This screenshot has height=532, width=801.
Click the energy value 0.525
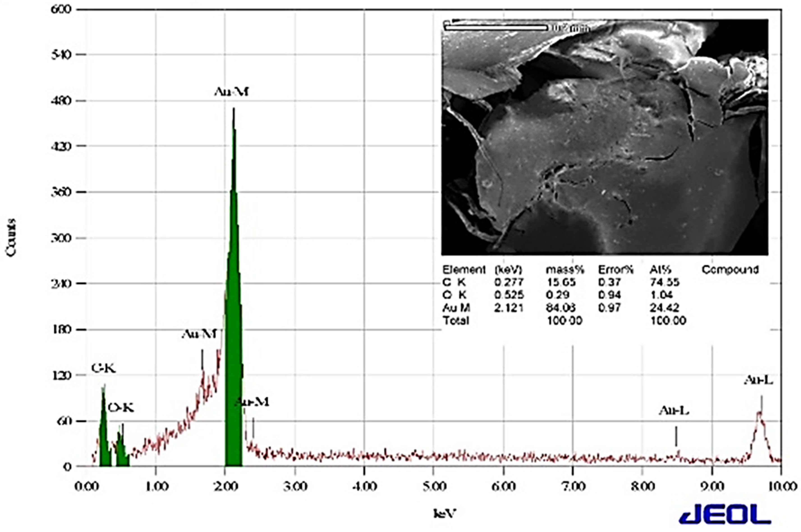[509, 295]
